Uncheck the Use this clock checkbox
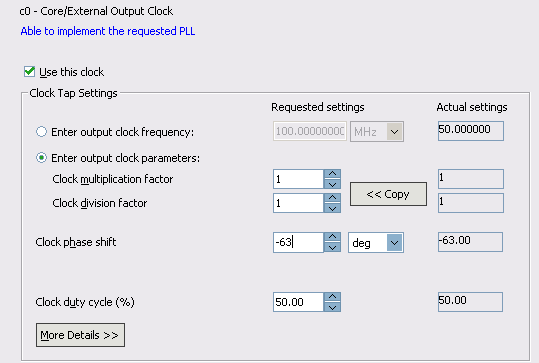 [30, 72]
